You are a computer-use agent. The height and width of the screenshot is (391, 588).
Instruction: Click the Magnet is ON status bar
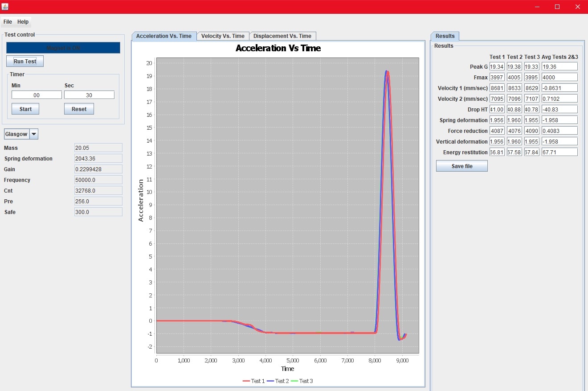(63, 48)
